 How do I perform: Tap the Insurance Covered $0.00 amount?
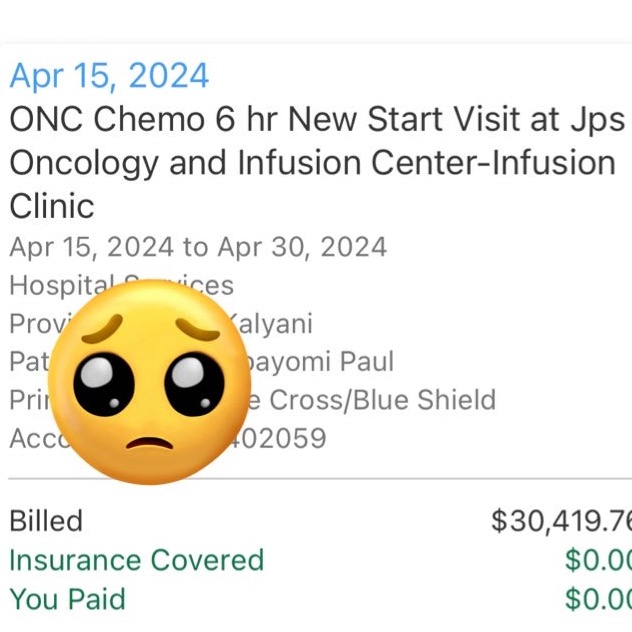click(599, 560)
